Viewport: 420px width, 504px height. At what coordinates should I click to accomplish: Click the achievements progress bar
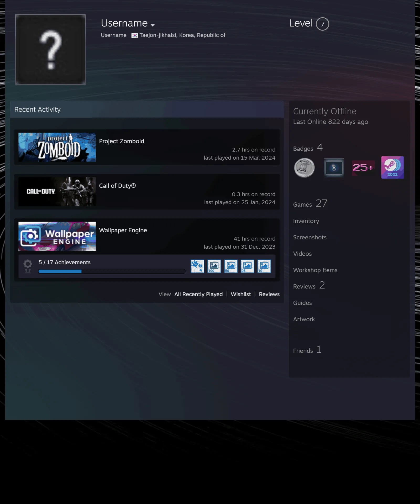(x=112, y=271)
